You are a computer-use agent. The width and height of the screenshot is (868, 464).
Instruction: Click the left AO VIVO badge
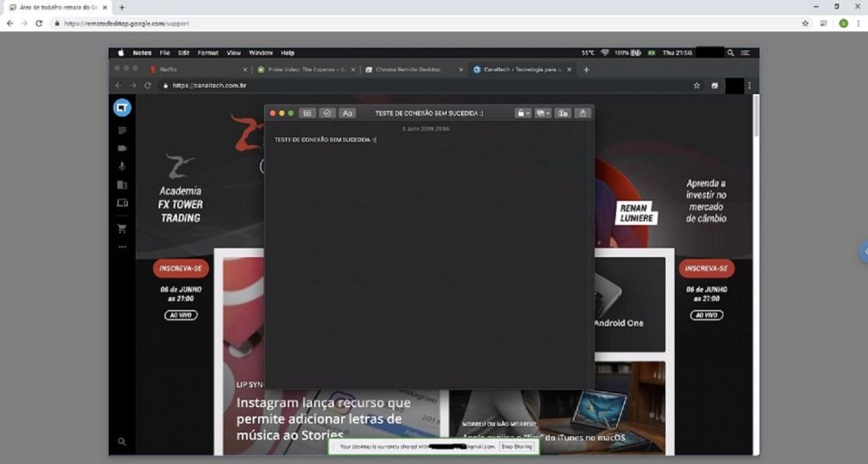coord(181,315)
